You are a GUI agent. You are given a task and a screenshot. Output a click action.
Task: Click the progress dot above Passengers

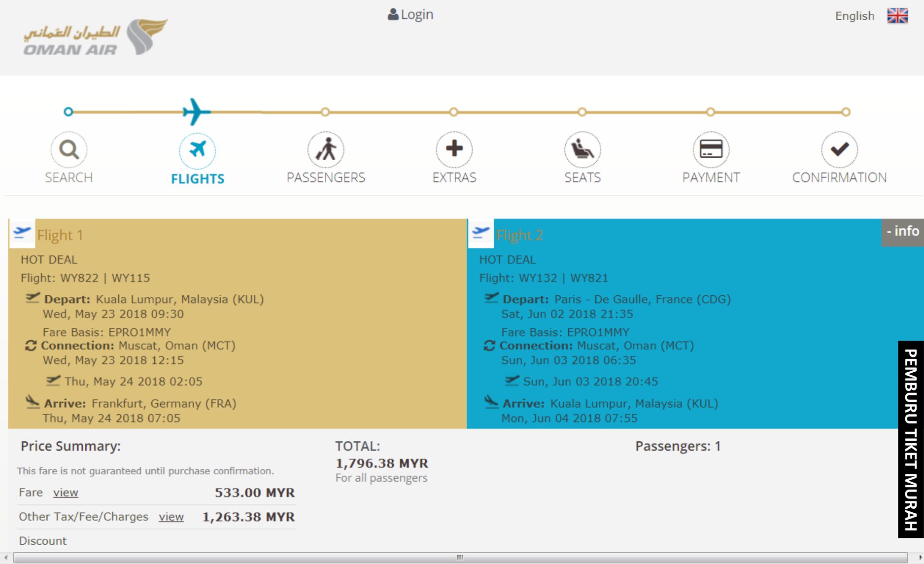[x=325, y=112]
